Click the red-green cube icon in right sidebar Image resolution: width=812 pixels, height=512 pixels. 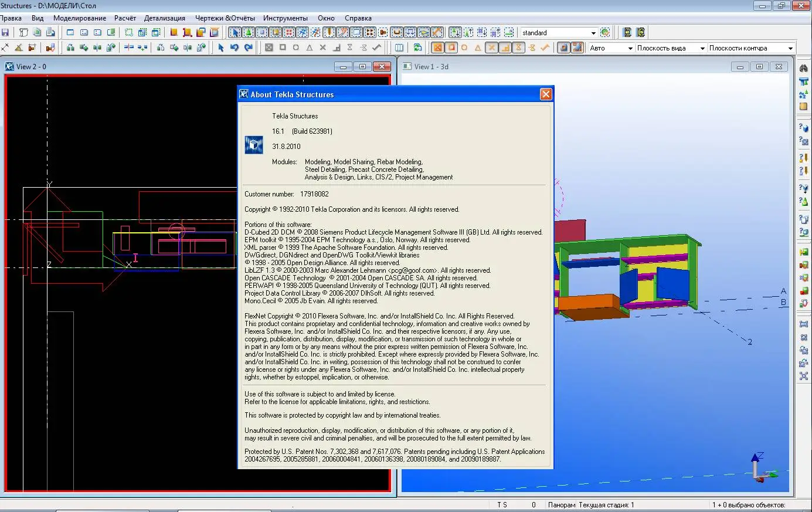click(804, 290)
